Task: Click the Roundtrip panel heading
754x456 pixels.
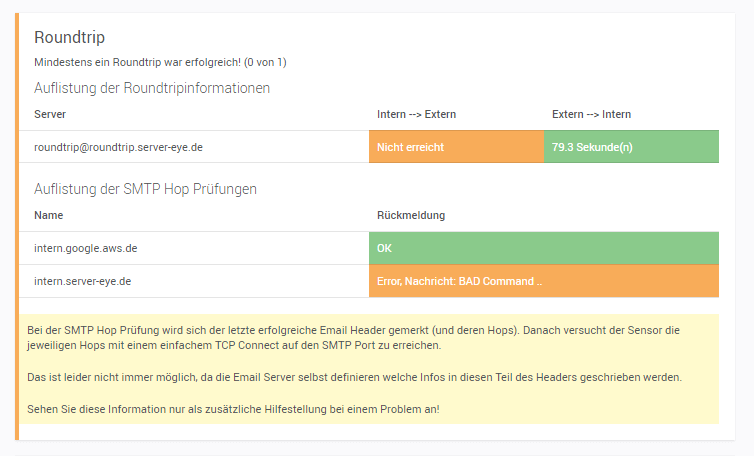Action: (68, 37)
